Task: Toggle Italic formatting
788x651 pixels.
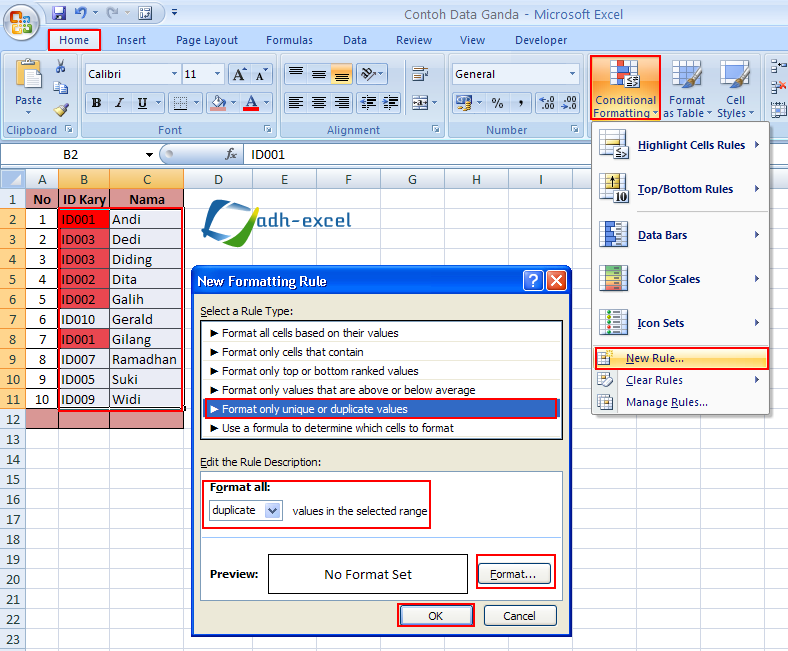Action: 119,103
